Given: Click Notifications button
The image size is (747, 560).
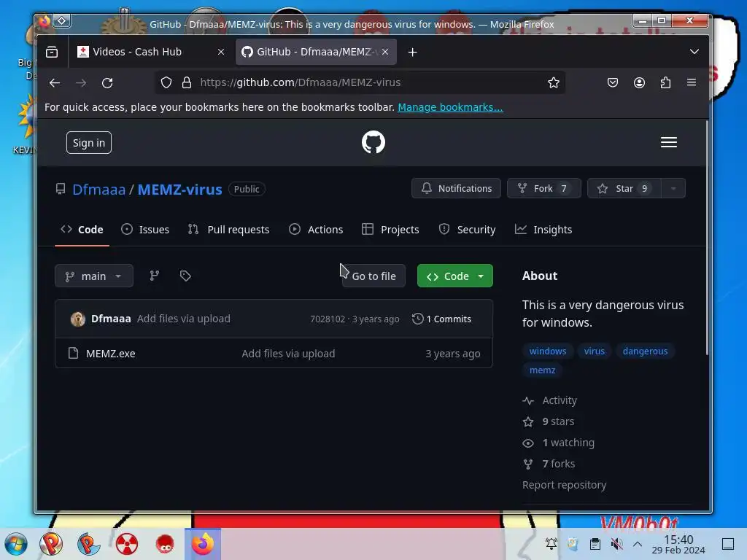Looking at the screenshot, I should point(456,189).
